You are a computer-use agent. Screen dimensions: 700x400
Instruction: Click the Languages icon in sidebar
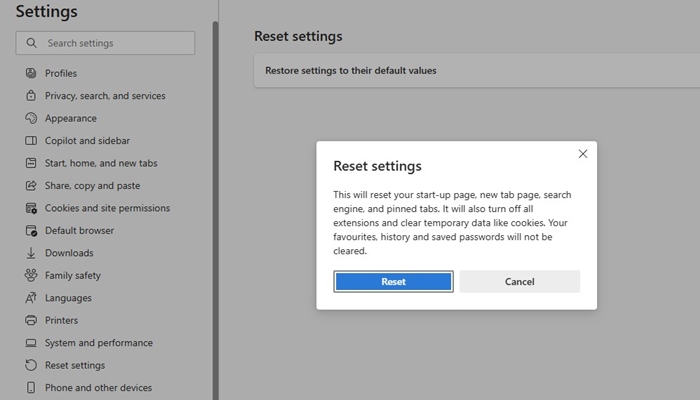click(x=31, y=298)
